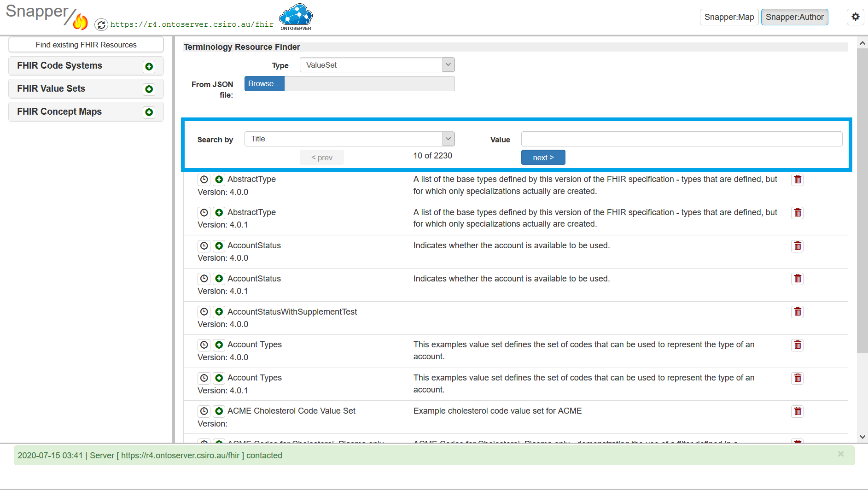
Task: Show history clock for AccountStatus 4.0.0
Action: click(204, 246)
